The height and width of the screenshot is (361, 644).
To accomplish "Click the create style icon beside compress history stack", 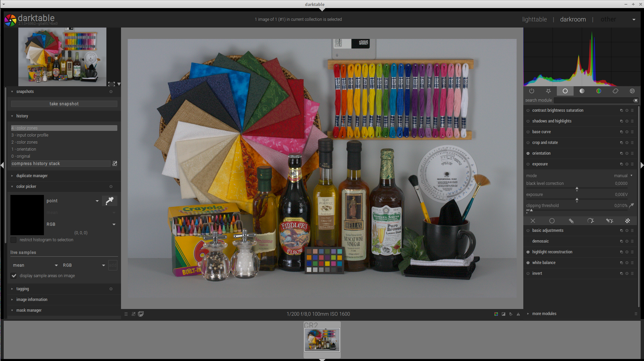I will pos(115,163).
